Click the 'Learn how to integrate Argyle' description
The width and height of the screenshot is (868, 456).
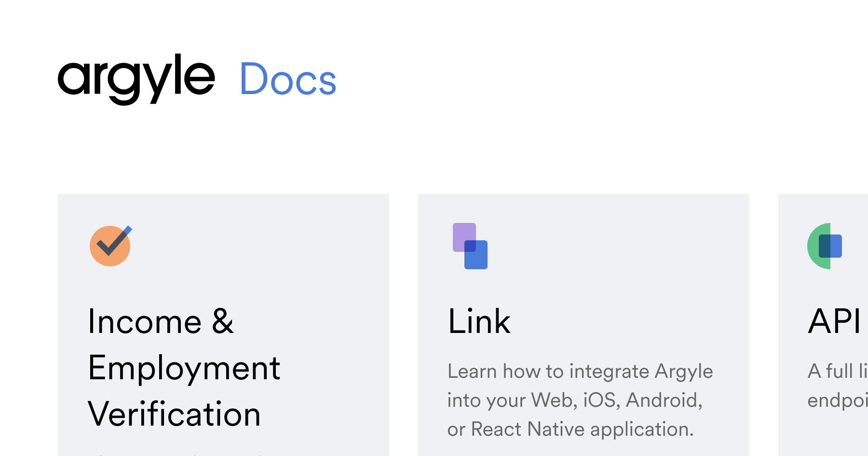tap(580, 400)
